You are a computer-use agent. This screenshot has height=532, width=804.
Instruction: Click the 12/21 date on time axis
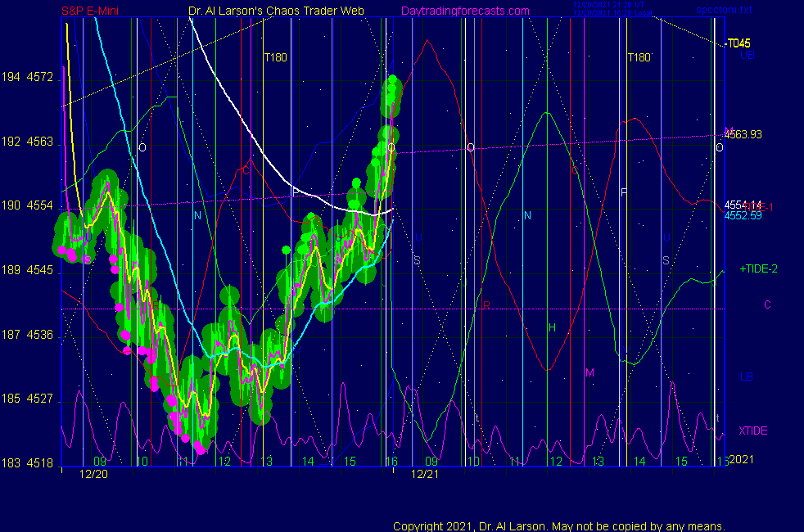click(425, 473)
